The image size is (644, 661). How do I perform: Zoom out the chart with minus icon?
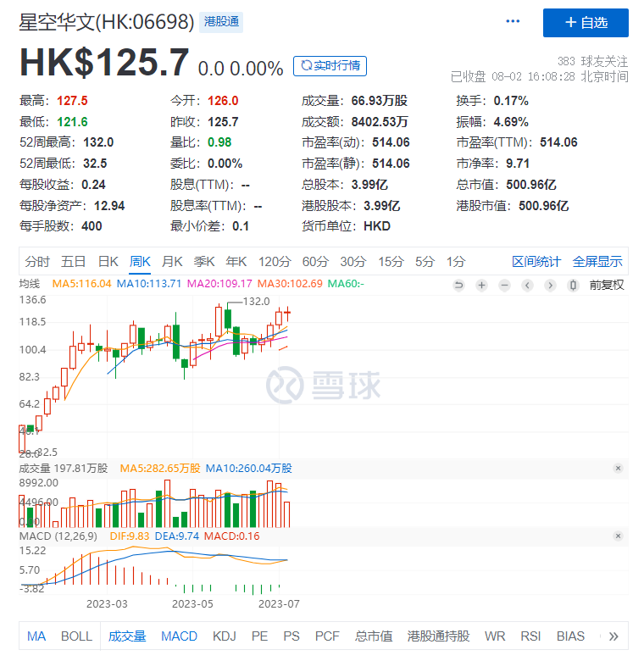pos(505,285)
